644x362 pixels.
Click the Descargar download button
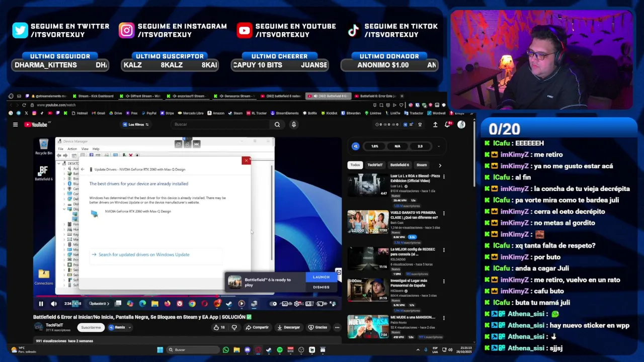coord(289,327)
